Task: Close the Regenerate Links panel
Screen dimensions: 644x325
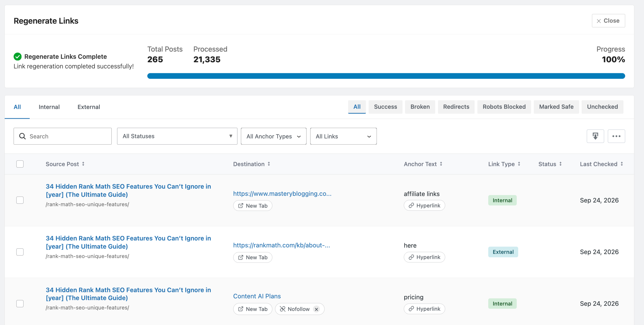Action: point(608,21)
